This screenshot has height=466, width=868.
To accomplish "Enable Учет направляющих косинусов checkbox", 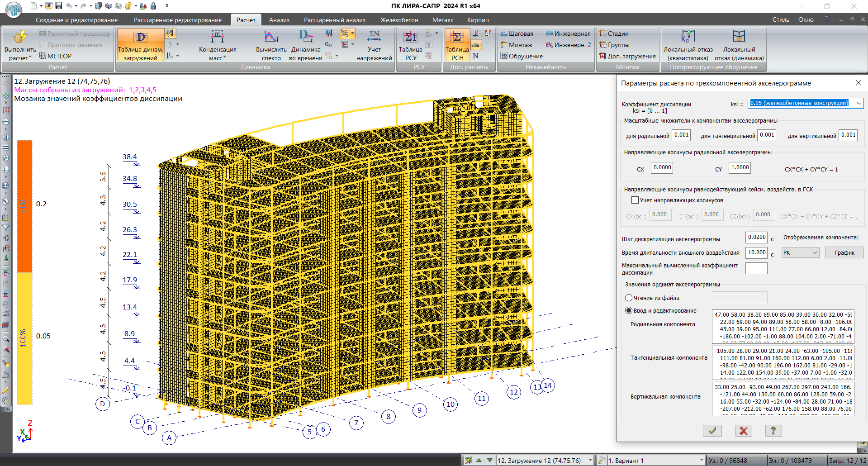I will pyautogui.click(x=635, y=200).
